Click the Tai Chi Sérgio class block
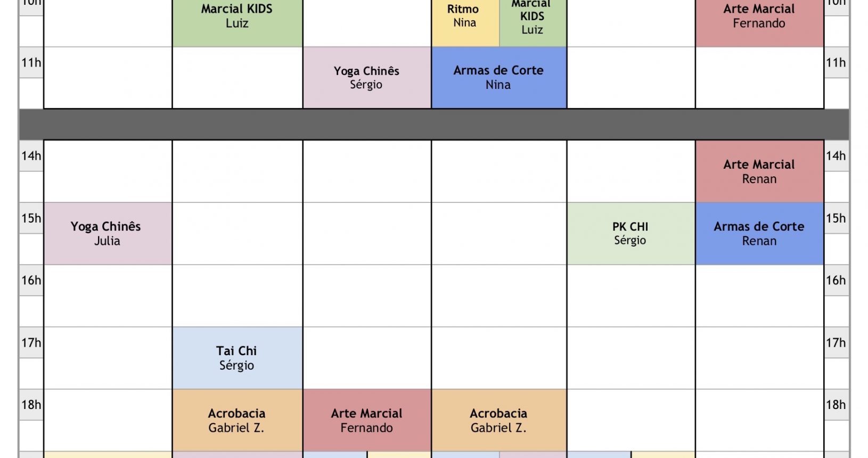The height and width of the screenshot is (458, 868). coord(238,358)
